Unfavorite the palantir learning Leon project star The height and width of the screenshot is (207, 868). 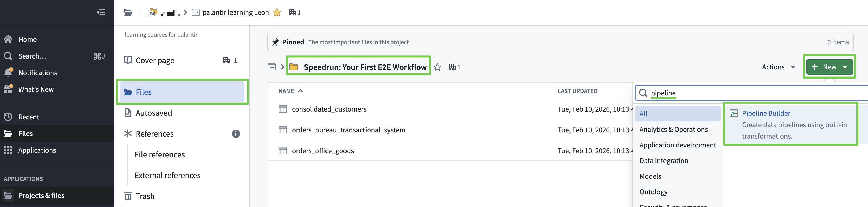tap(277, 12)
